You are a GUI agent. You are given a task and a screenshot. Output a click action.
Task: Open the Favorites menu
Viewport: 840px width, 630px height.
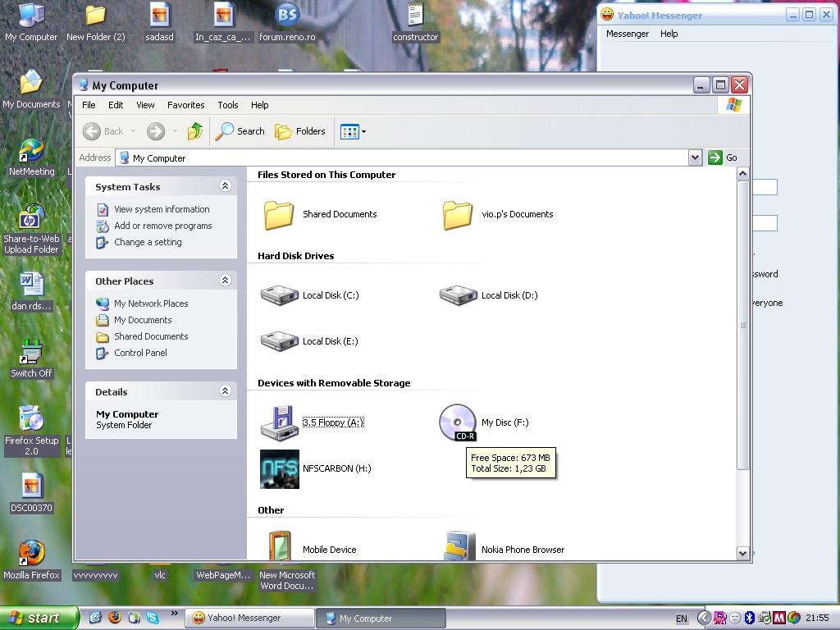click(186, 105)
